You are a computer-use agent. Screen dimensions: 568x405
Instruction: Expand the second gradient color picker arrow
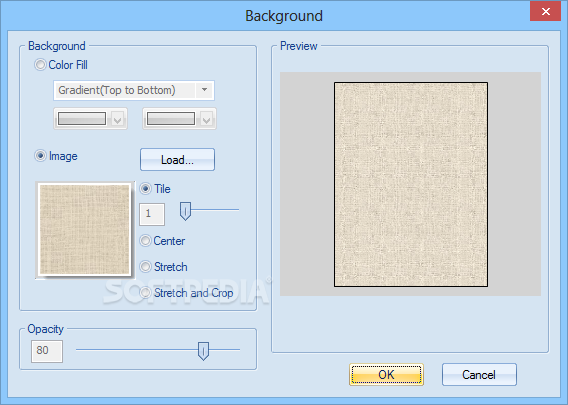tap(206, 119)
